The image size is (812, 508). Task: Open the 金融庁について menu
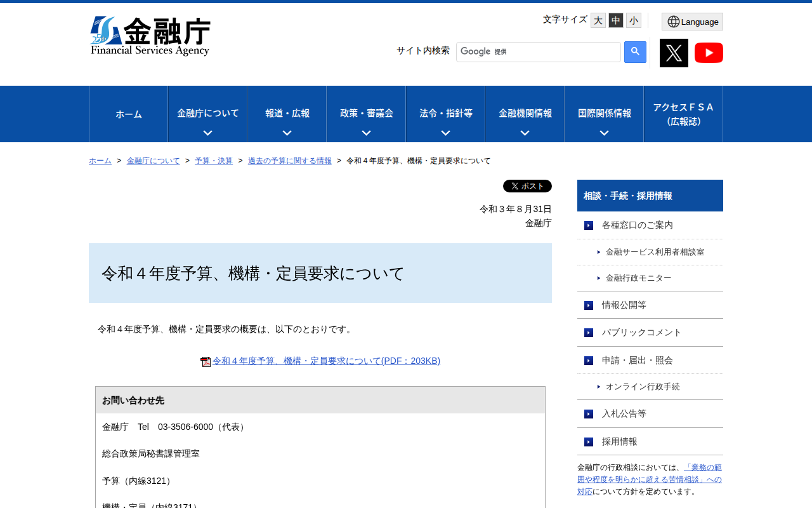pos(207,114)
